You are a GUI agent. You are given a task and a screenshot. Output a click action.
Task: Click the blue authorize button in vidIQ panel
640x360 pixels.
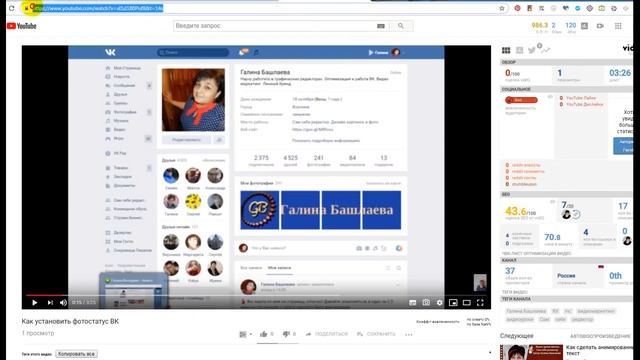tap(624, 146)
